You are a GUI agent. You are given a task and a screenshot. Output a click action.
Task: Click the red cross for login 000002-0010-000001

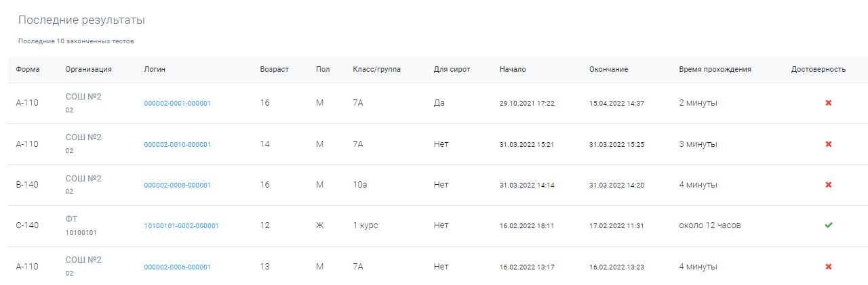(x=828, y=144)
